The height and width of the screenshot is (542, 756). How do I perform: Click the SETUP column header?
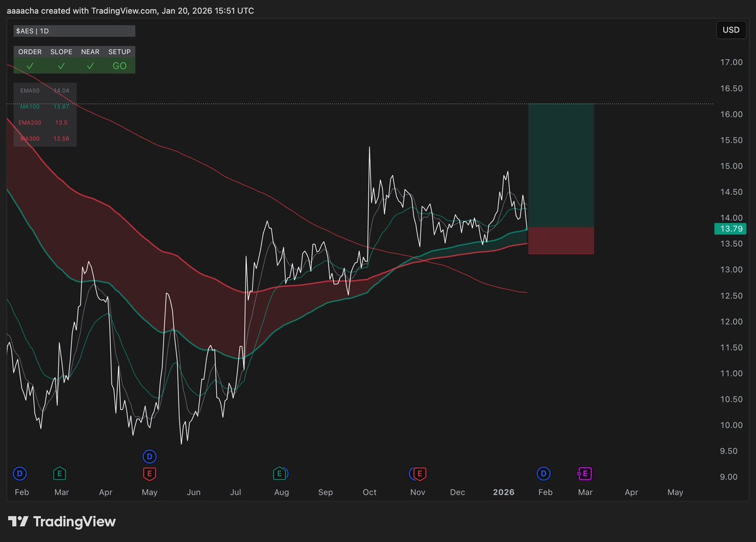click(120, 52)
